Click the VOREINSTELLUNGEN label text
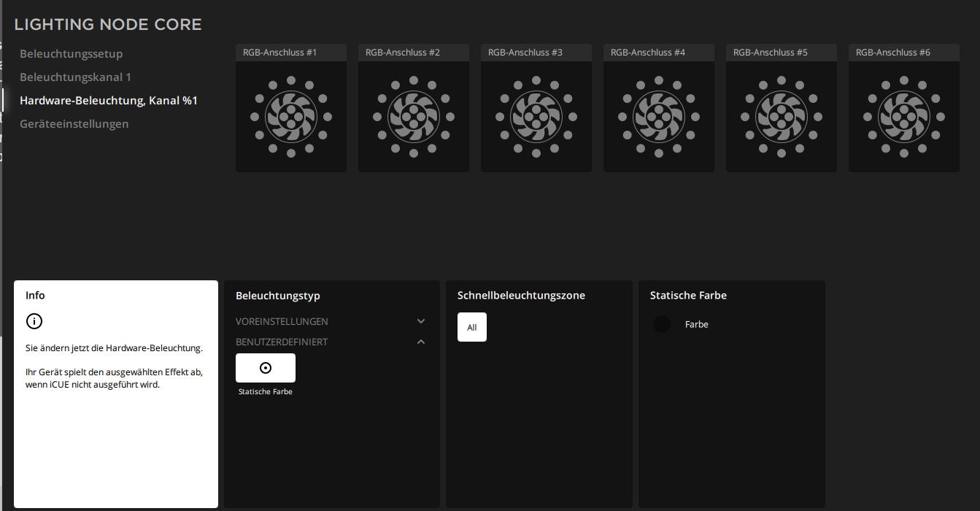 pyautogui.click(x=282, y=321)
